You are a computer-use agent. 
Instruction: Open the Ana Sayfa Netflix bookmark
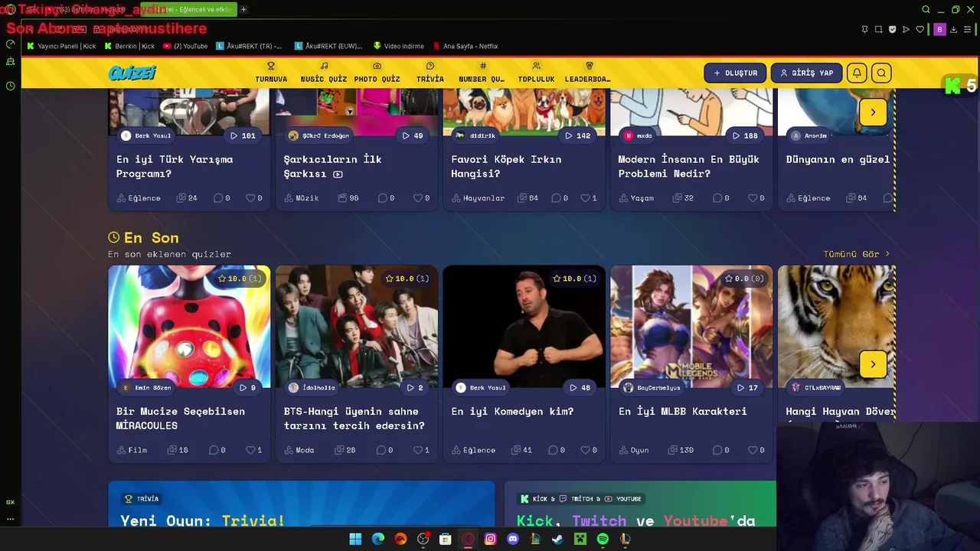465,46
